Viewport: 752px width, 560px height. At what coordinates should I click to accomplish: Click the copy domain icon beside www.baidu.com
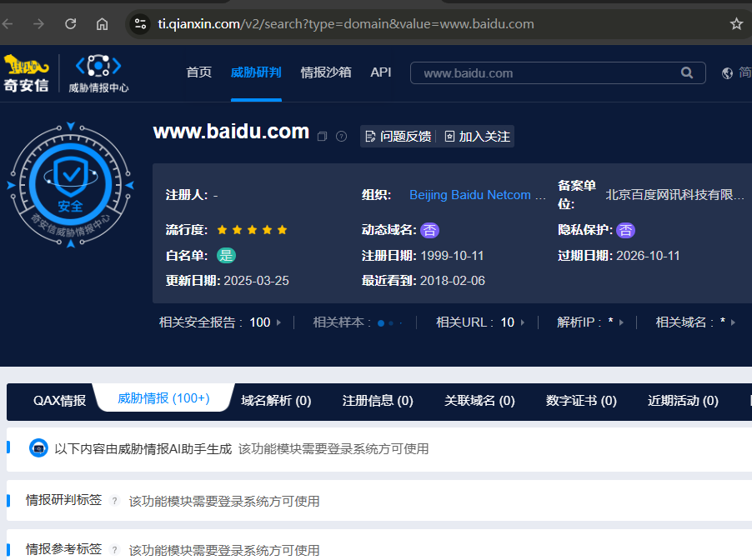coord(323,137)
